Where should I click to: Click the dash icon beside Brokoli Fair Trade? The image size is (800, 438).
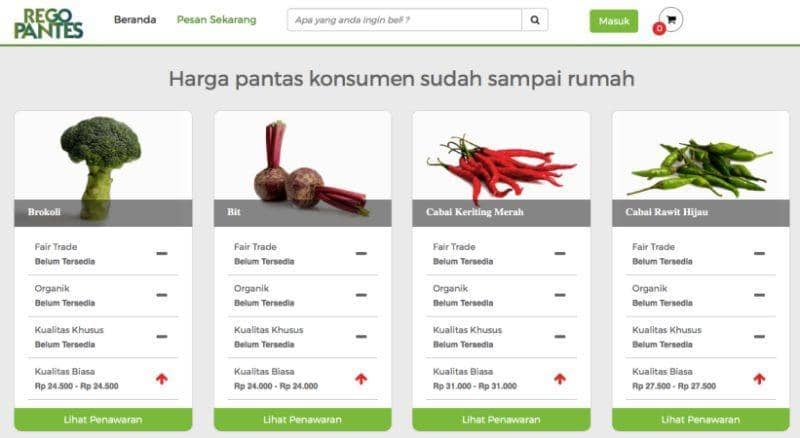(162, 253)
